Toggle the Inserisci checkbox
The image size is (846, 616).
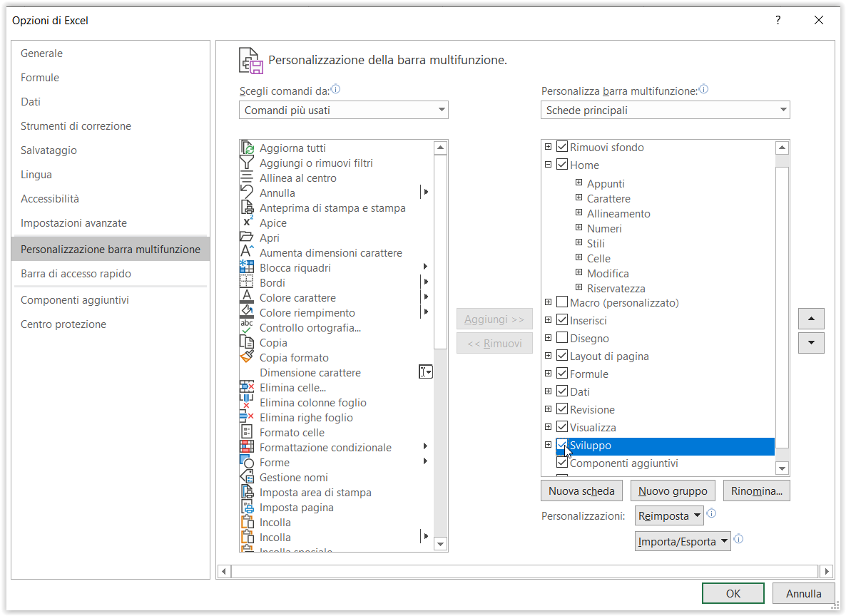tap(562, 320)
